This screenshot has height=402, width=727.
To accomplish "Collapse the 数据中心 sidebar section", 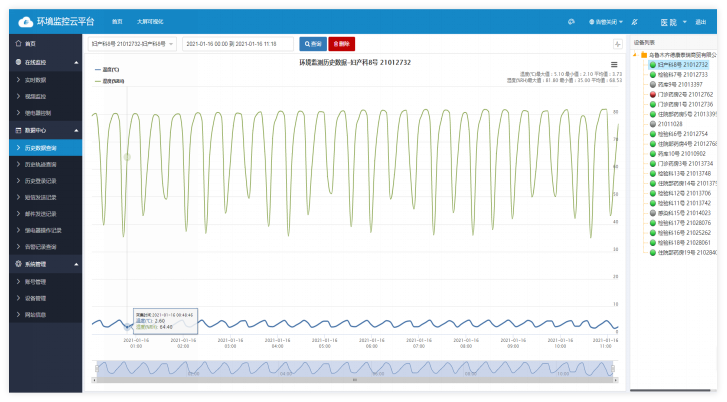I will [x=45, y=130].
